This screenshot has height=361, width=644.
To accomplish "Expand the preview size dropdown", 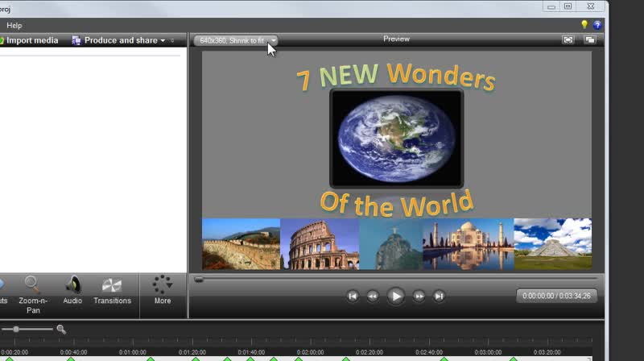I will (274, 40).
